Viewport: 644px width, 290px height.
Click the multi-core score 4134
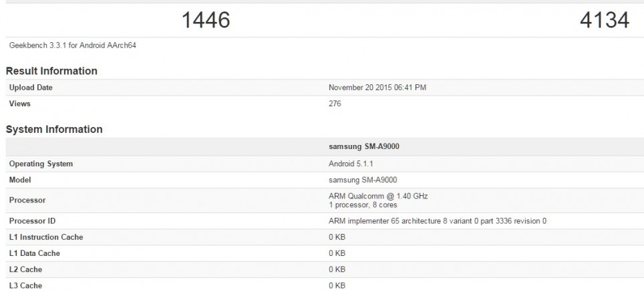click(604, 21)
